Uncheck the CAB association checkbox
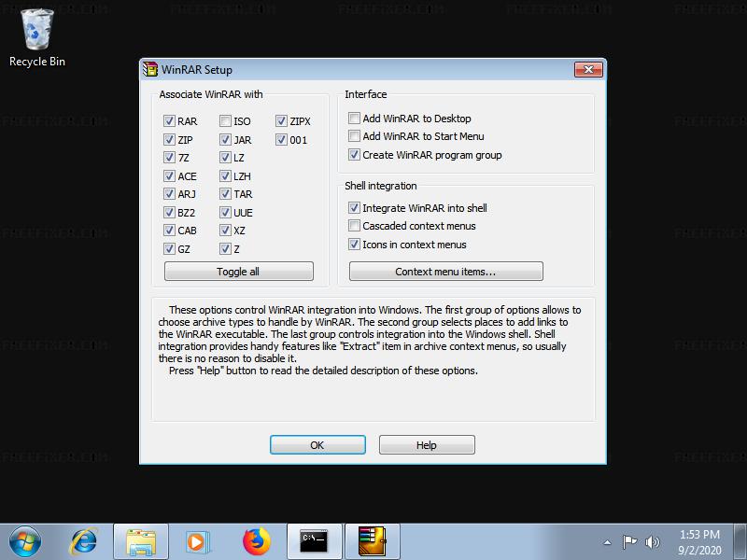 [x=169, y=231]
